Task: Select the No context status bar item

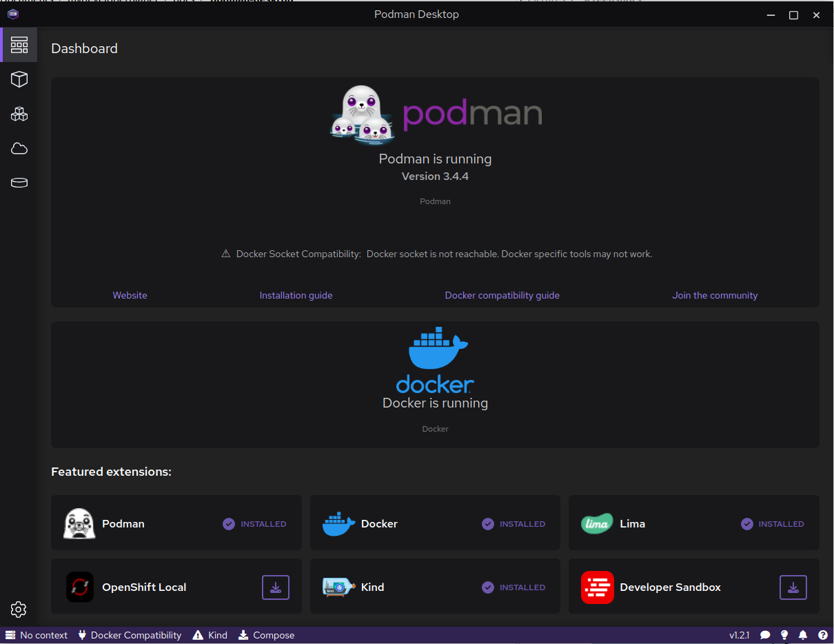Action: click(36, 634)
